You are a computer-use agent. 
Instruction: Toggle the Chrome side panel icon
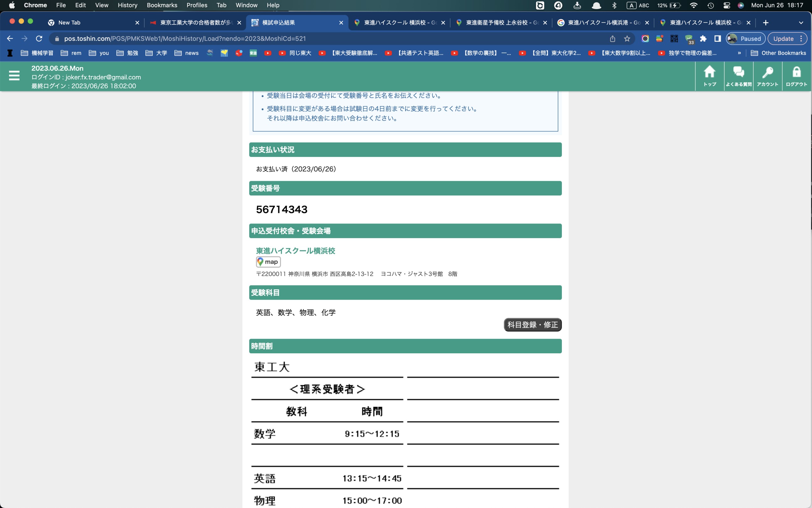[717, 39]
